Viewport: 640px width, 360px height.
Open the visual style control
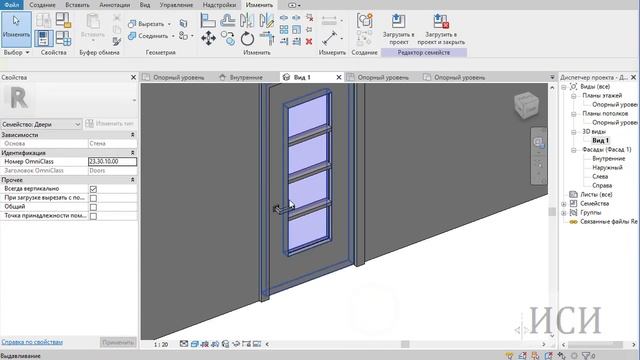coord(194,344)
